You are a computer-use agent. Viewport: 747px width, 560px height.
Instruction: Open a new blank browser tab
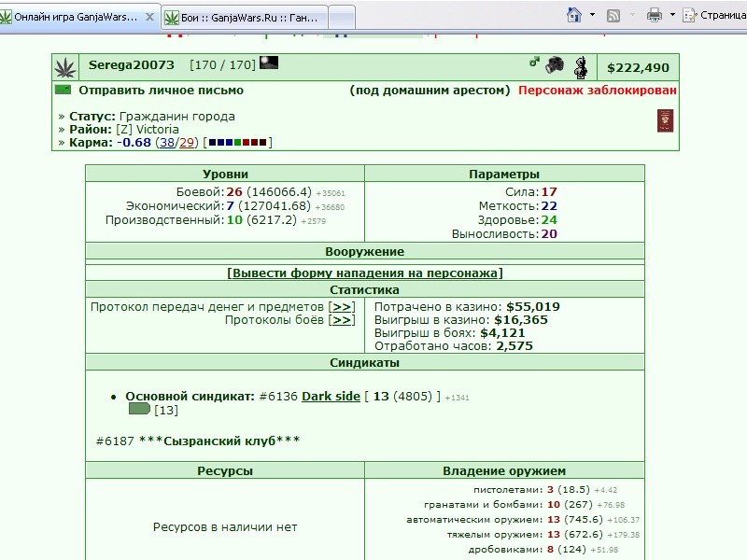coord(342,18)
